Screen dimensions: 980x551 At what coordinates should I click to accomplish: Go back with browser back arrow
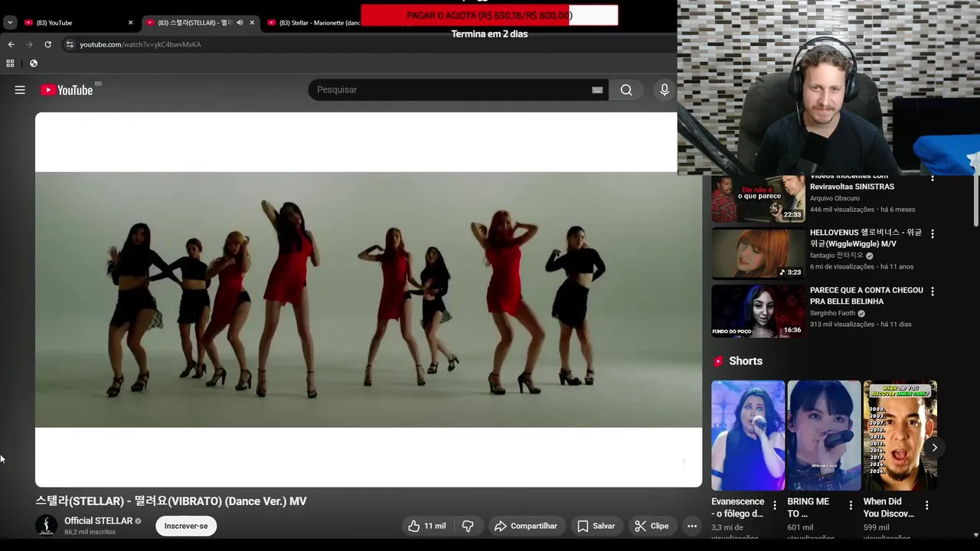tap(11, 44)
